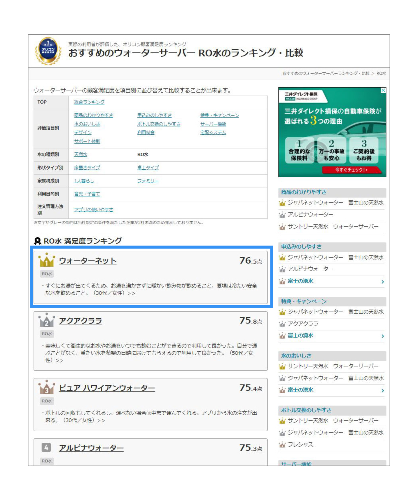Filter by 育児・子育て
The image size is (420, 504).
[x=87, y=194]
